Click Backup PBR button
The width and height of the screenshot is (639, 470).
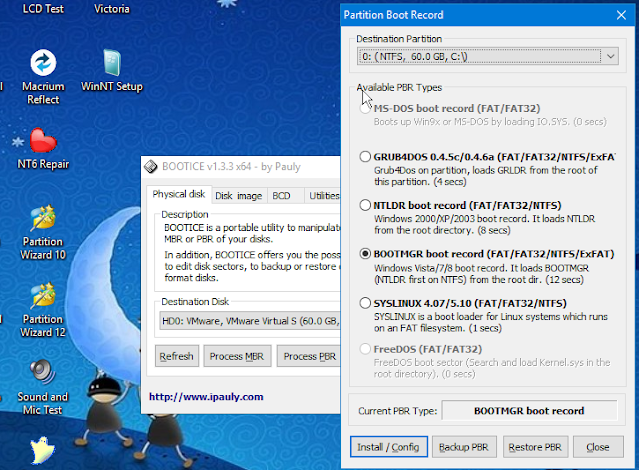coord(464,447)
